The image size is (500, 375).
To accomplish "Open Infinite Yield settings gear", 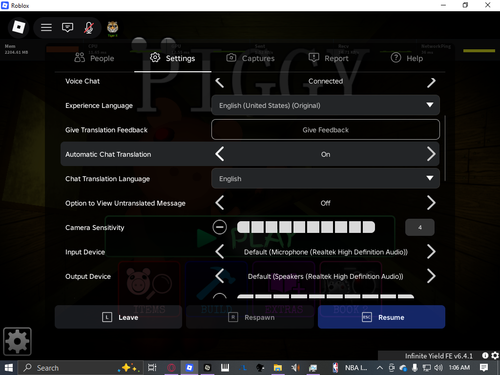I will 495,356.
